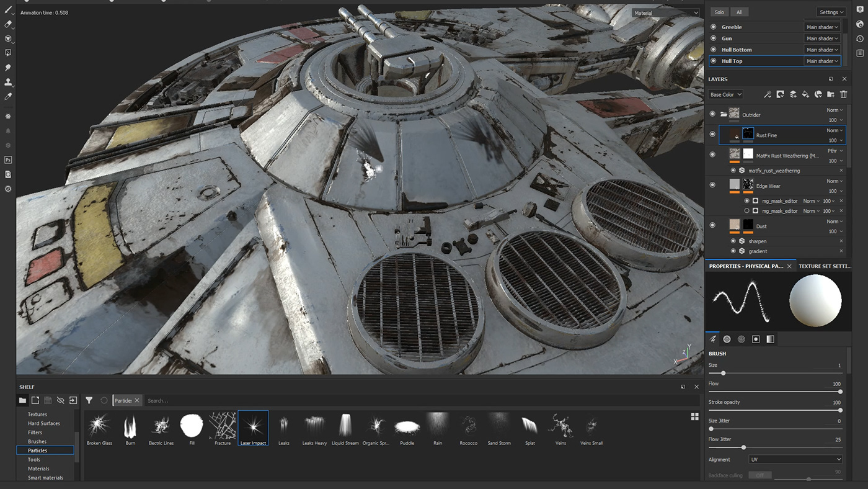The height and width of the screenshot is (489, 868).
Task: Toggle the sharpen filter effect visibility
Action: [x=733, y=241]
